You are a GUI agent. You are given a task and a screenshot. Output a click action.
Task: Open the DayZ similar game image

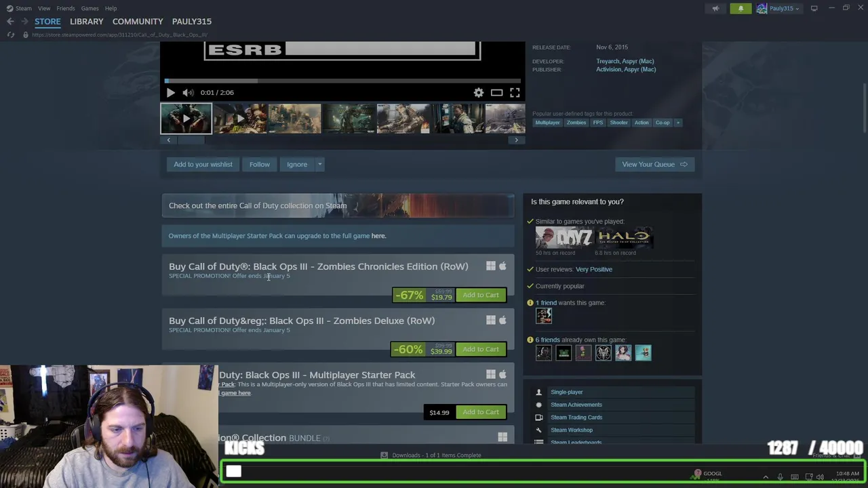[x=564, y=237]
